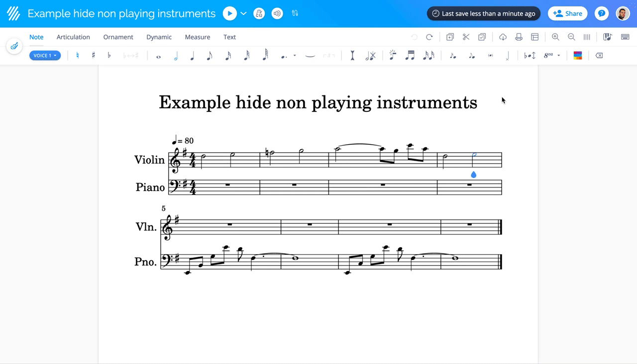Select the whole note duration
The height and width of the screenshot is (364, 637).
158,55
